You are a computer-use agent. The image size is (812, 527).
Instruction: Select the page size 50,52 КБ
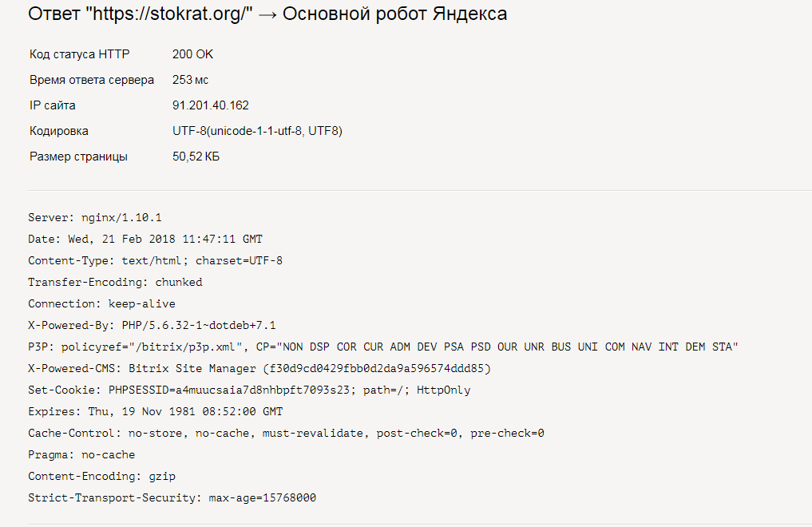(x=196, y=157)
